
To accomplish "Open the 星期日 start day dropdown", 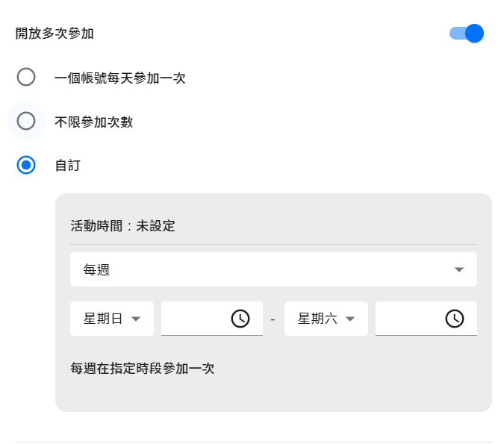I will click(112, 319).
